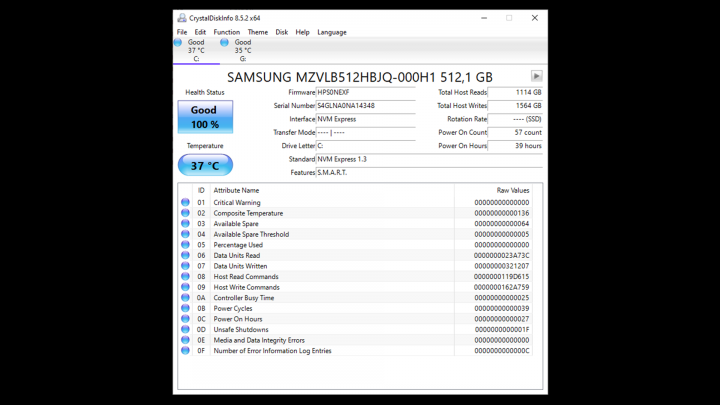Click the status orb for Power Cycles

[185, 308]
